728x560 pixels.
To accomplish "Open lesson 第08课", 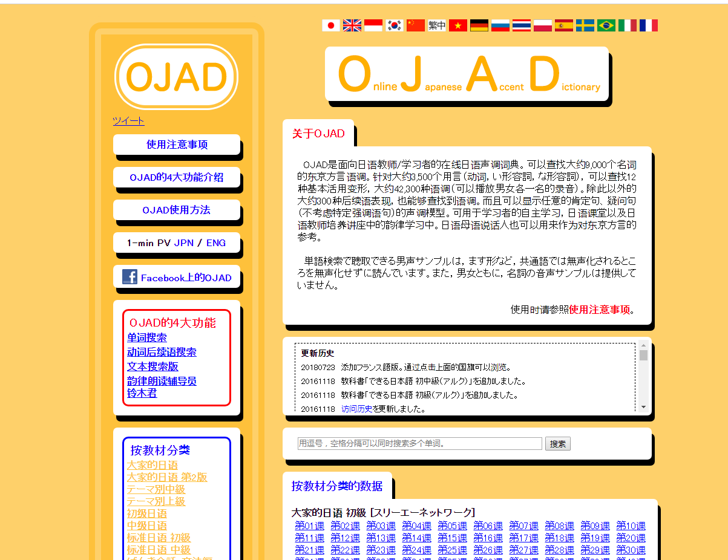I will coord(560,526).
